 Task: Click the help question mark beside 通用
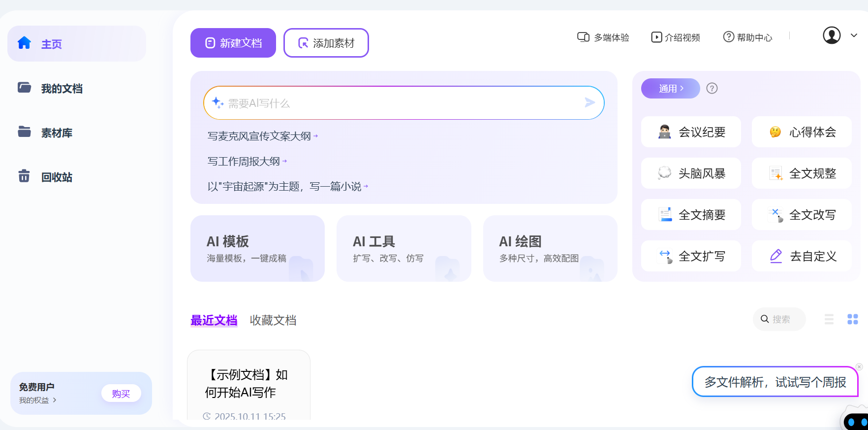(712, 89)
